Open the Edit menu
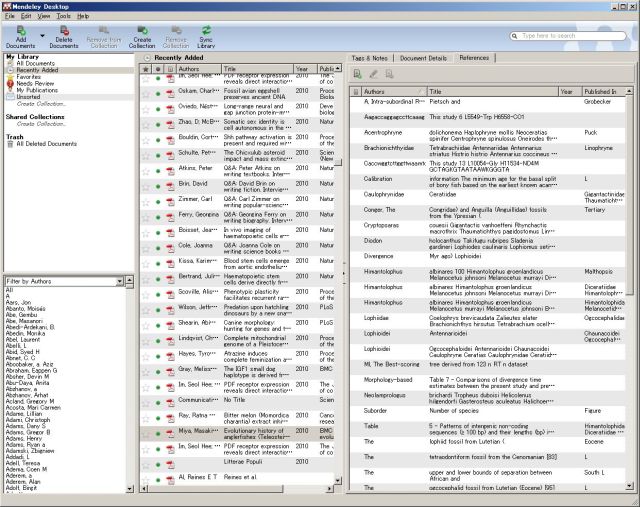 26,16
